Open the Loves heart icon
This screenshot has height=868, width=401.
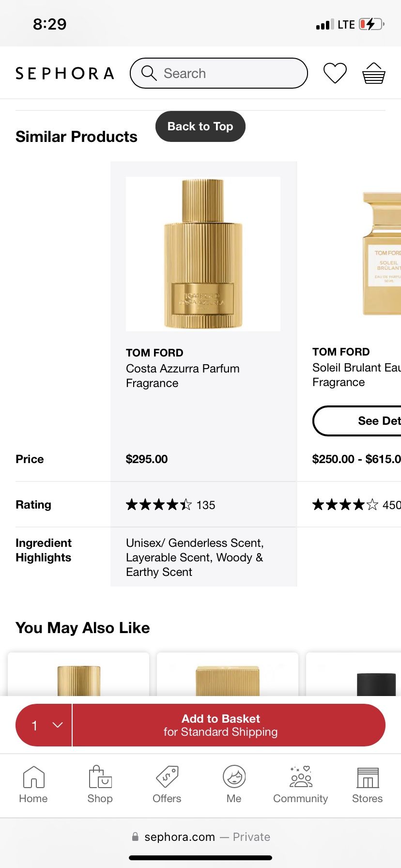click(335, 73)
